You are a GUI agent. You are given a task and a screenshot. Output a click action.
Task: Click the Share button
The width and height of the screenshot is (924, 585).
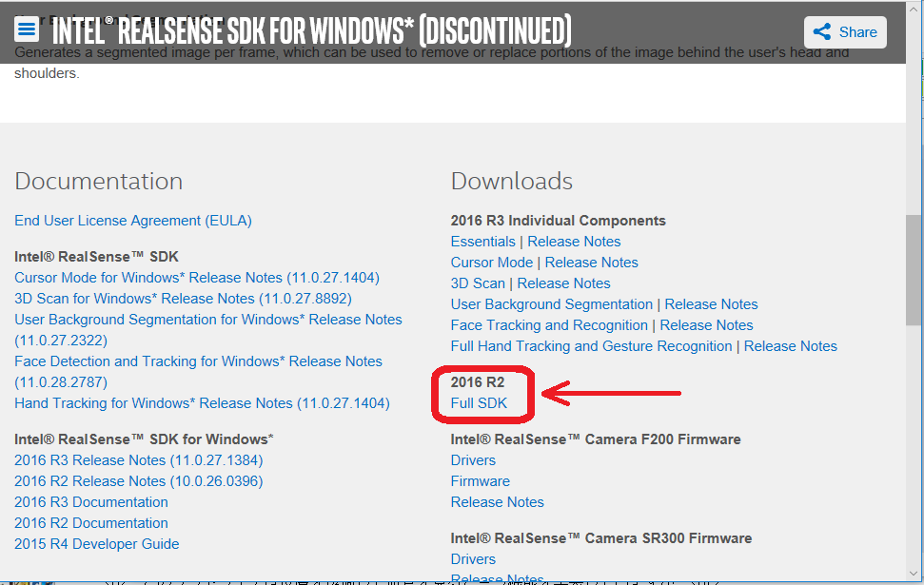point(845,31)
